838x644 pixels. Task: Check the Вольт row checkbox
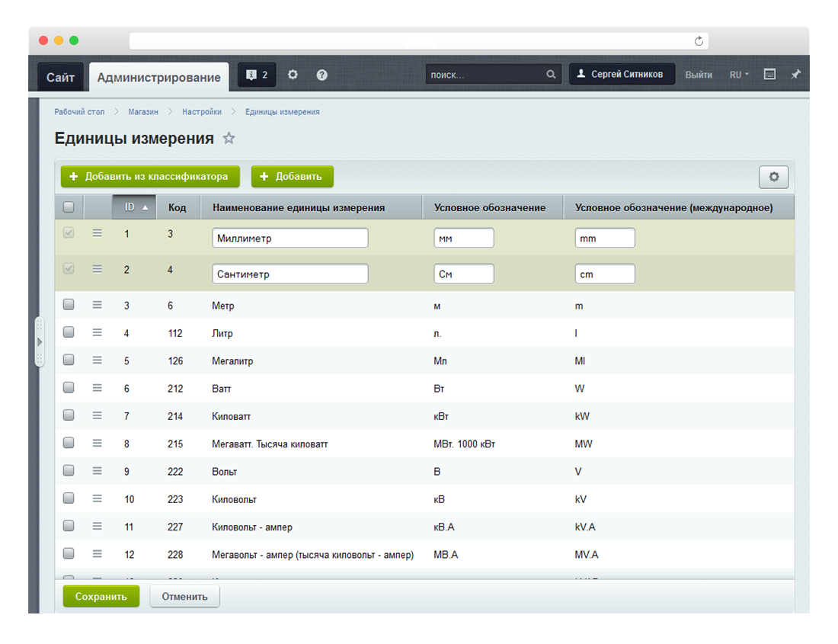click(69, 471)
